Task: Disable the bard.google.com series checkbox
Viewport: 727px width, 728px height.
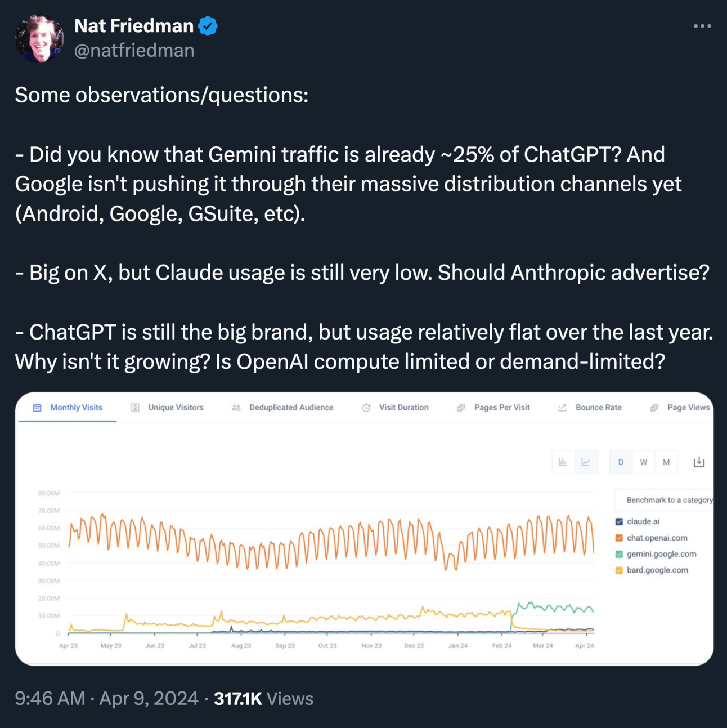Action: click(619, 570)
